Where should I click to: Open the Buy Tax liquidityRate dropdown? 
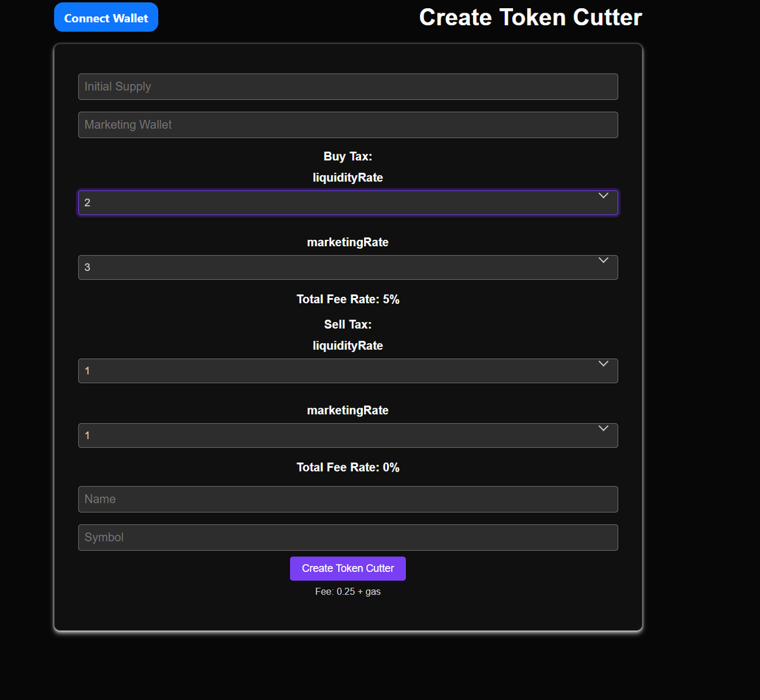348,203
